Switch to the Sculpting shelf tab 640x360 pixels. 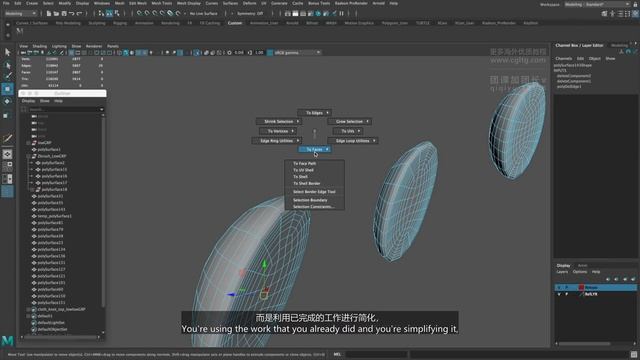point(97,23)
